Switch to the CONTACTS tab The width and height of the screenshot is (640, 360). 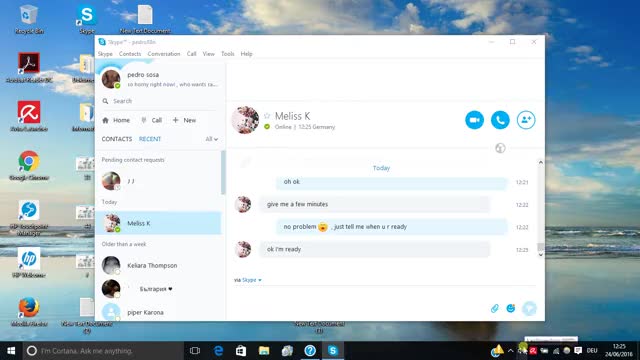pyautogui.click(x=117, y=139)
